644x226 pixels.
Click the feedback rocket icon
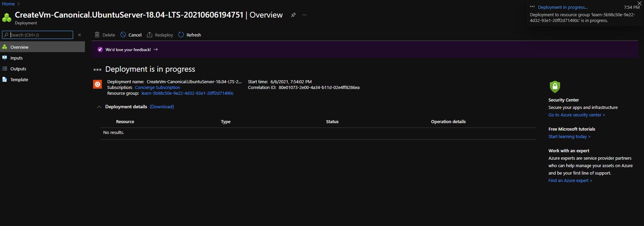coord(100,49)
